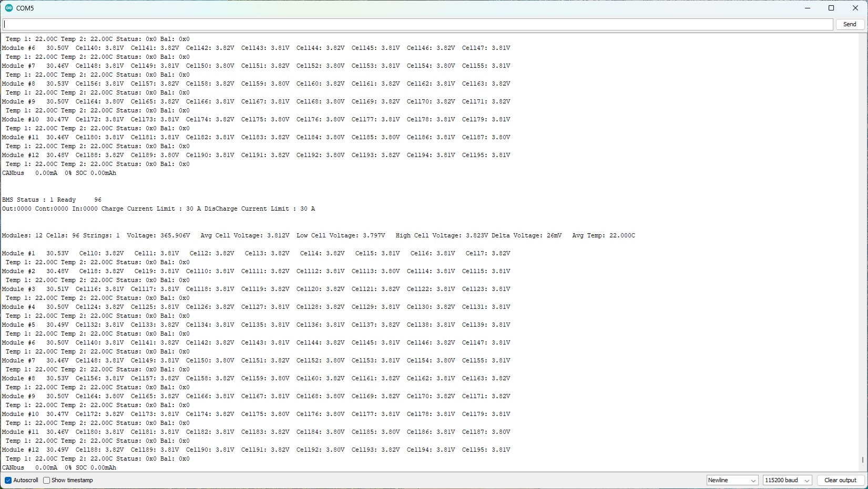Minimize the COM5 serial monitor window
Screen dimensions: 868x489
[807, 8]
